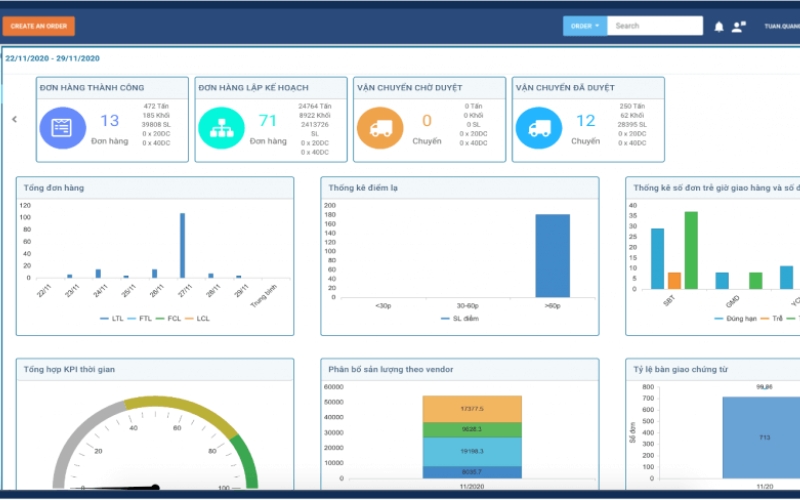This screenshot has width=800, height=500.
Task: Click the tall 27/11 bar in Tổng đơn hàng
Action: (x=182, y=245)
